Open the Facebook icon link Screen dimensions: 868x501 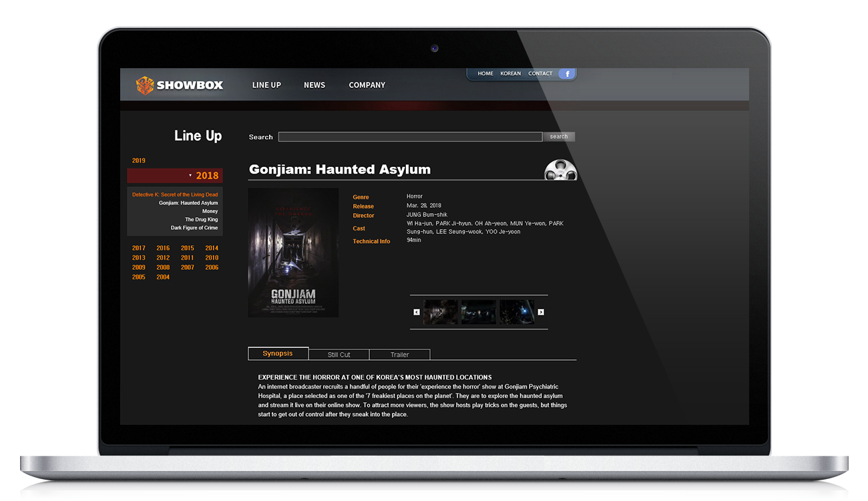pos(567,73)
